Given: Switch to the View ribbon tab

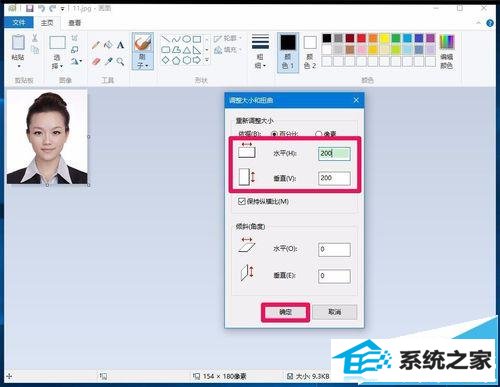Looking at the screenshot, I should click(75, 23).
